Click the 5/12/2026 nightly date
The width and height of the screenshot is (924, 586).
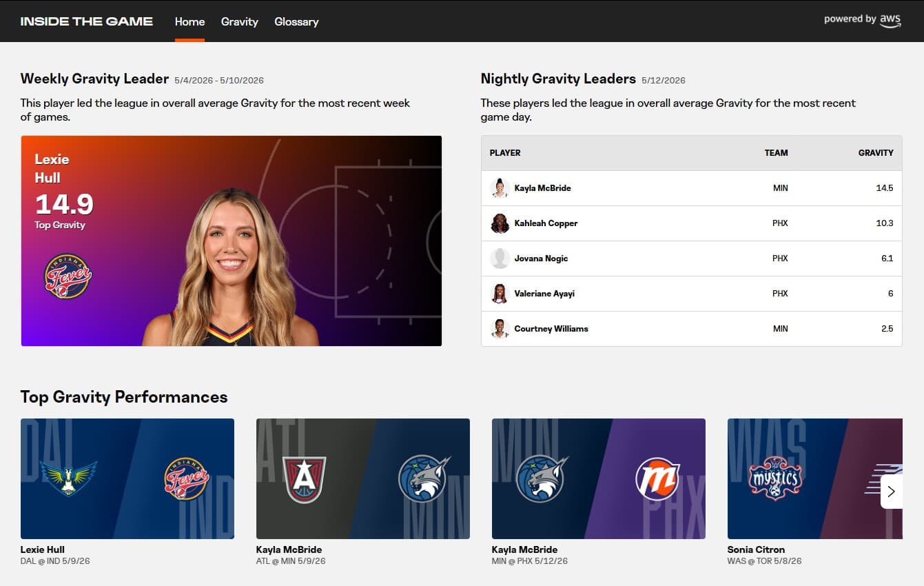664,81
